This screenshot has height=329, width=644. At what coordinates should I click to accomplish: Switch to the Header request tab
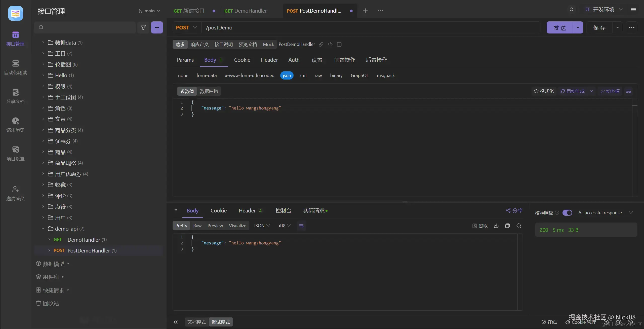(269, 60)
